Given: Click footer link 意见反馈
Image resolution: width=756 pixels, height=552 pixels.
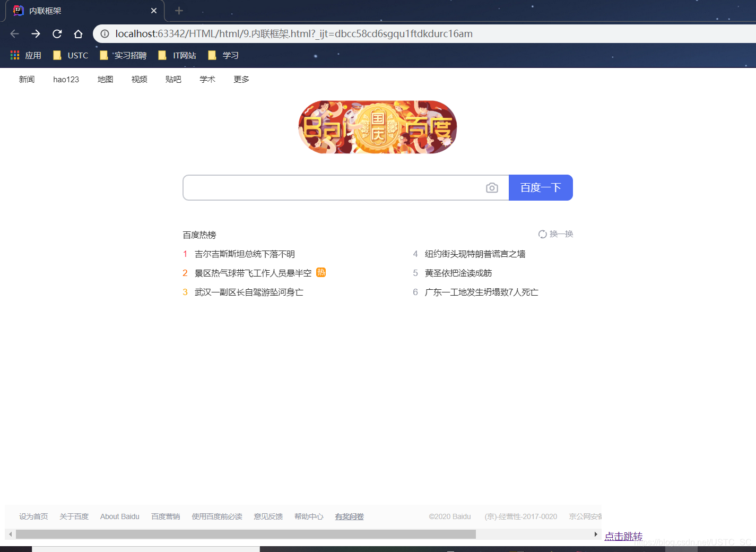Looking at the screenshot, I should tap(268, 516).
